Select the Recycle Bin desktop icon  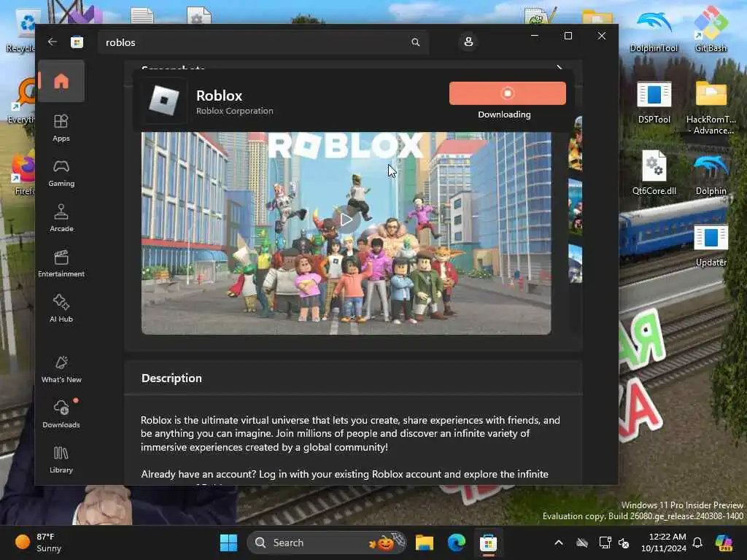click(20, 31)
